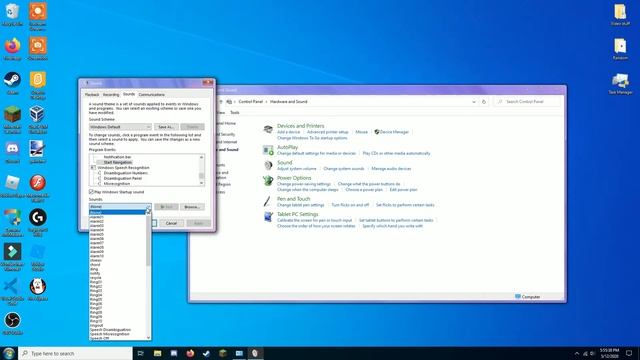Choose ding in the sounds list
640x360 pixels.
tap(118, 269)
